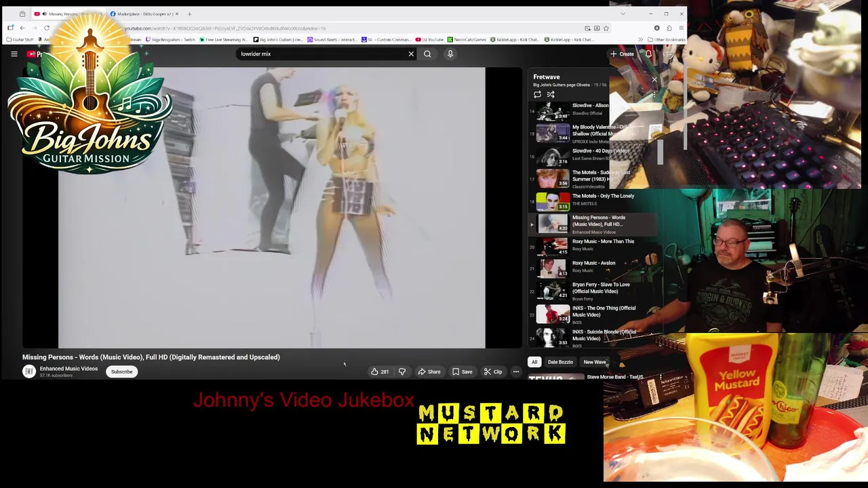
Task: Open the tab search dropdown arrow
Action: click(x=623, y=14)
